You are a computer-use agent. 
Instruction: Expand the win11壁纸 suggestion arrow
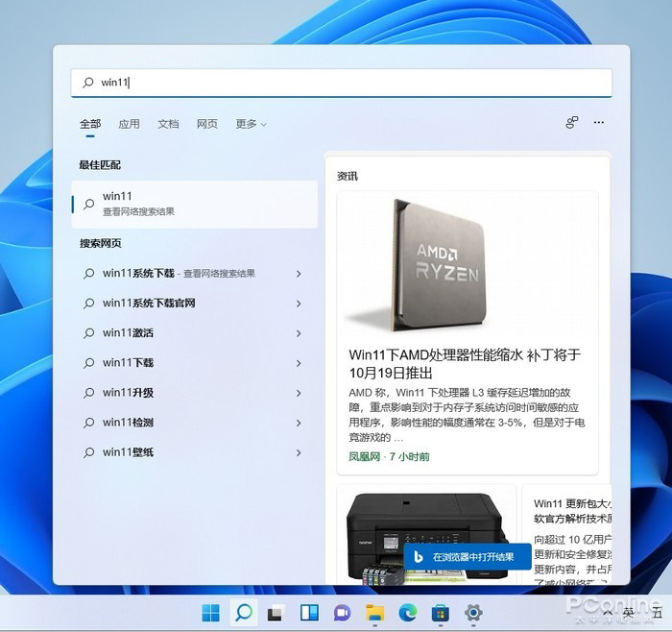point(299,452)
